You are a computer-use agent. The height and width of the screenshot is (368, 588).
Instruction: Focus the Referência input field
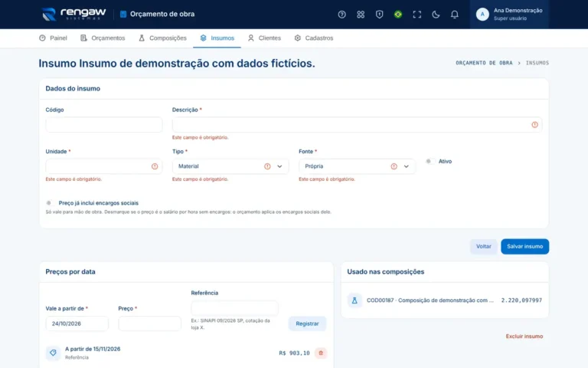click(x=234, y=308)
